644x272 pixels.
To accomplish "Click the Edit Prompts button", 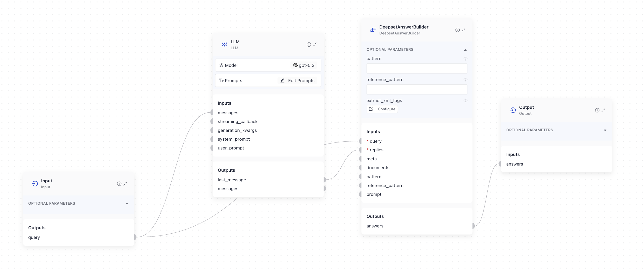I will pos(297,81).
